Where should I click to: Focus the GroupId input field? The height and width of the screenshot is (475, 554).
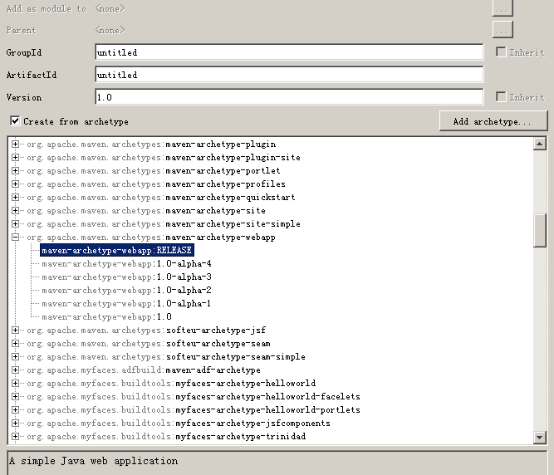(x=289, y=52)
